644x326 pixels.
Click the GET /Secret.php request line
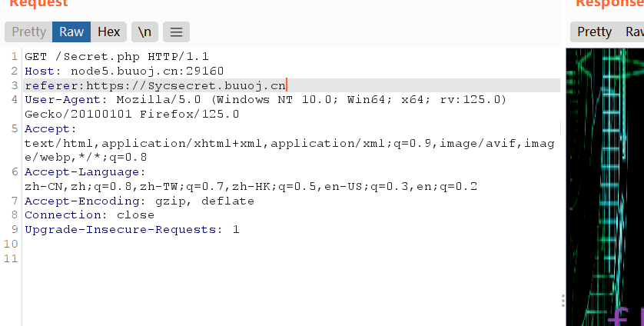(117, 56)
